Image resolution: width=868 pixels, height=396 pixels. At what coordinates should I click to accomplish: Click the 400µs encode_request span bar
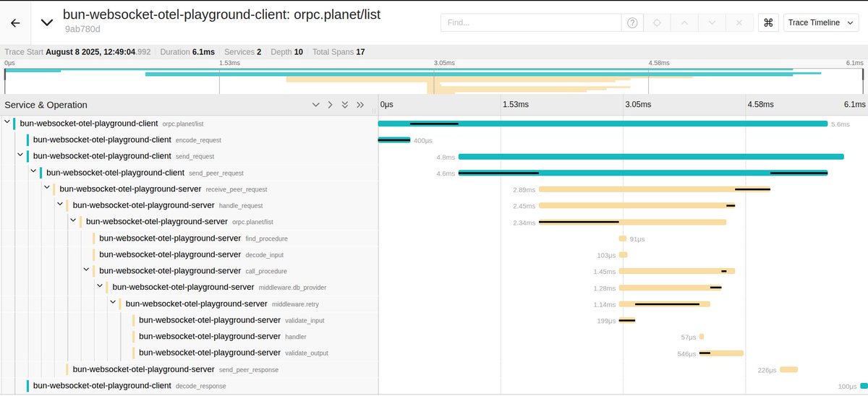click(x=394, y=139)
